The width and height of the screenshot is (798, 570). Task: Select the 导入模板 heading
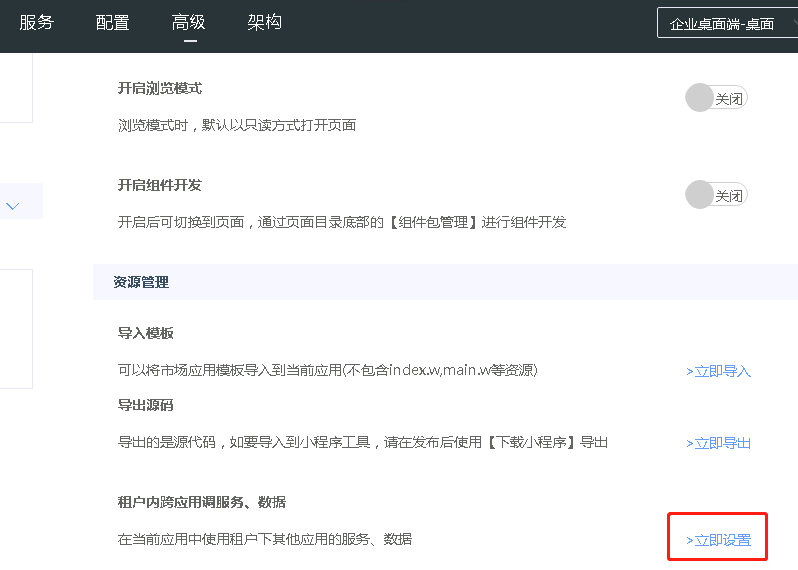click(146, 333)
